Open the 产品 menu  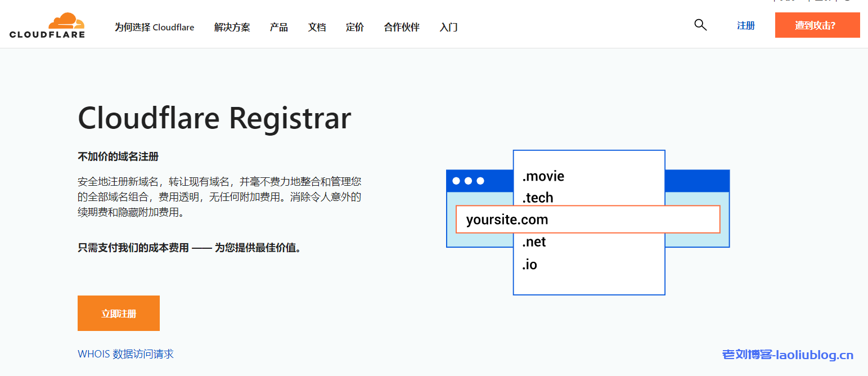(x=278, y=27)
